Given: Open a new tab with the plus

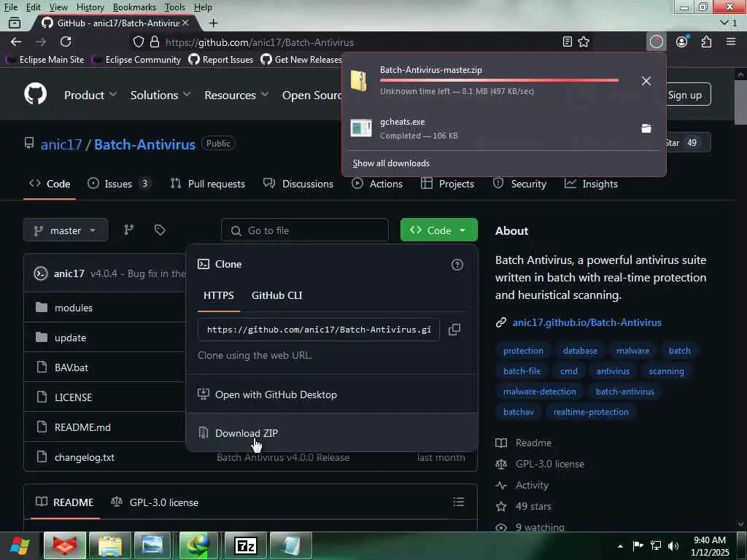Looking at the screenshot, I should 214,23.
